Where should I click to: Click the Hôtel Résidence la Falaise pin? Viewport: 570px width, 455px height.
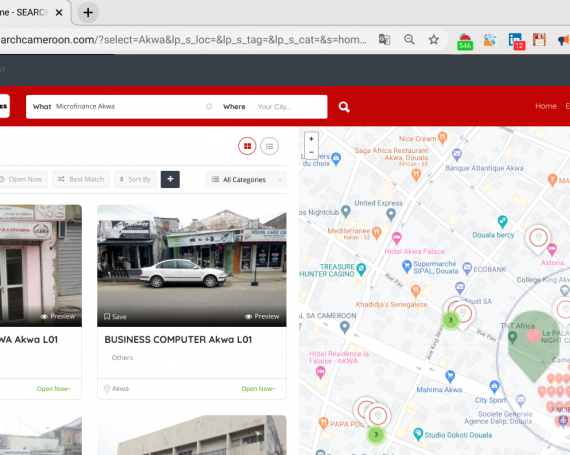click(x=320, y=373)
